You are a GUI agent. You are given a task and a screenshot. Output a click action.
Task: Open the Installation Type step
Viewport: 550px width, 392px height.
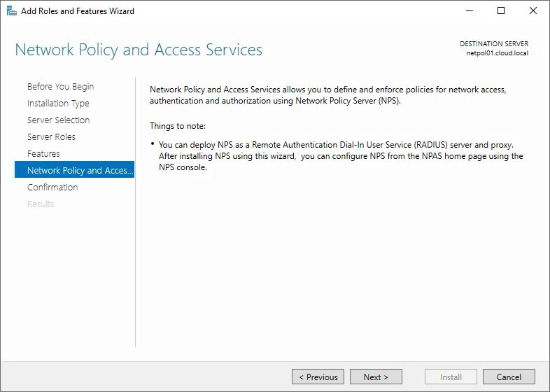pos(58,104)
